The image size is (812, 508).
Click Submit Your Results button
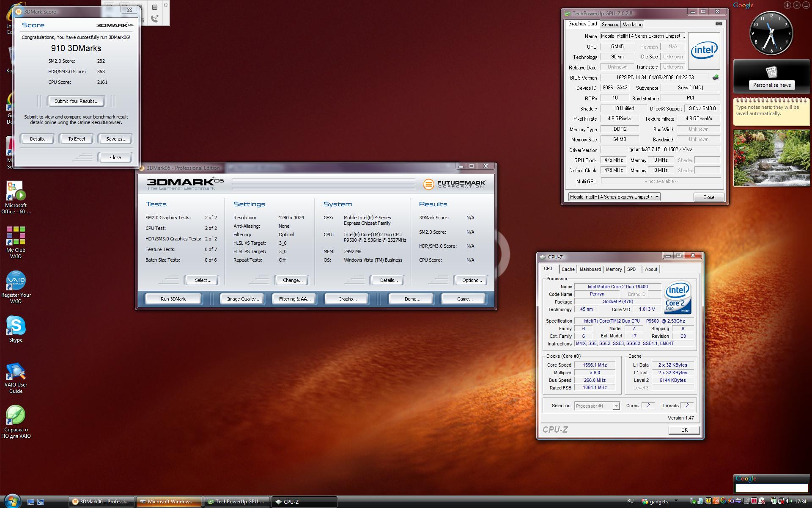pyautogui.click(x=76, y=101)
